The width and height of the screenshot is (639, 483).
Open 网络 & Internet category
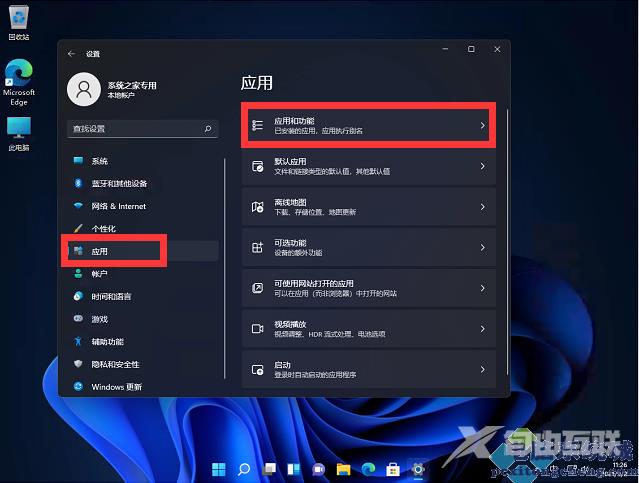pyautogui.click(x=143, y=206)
